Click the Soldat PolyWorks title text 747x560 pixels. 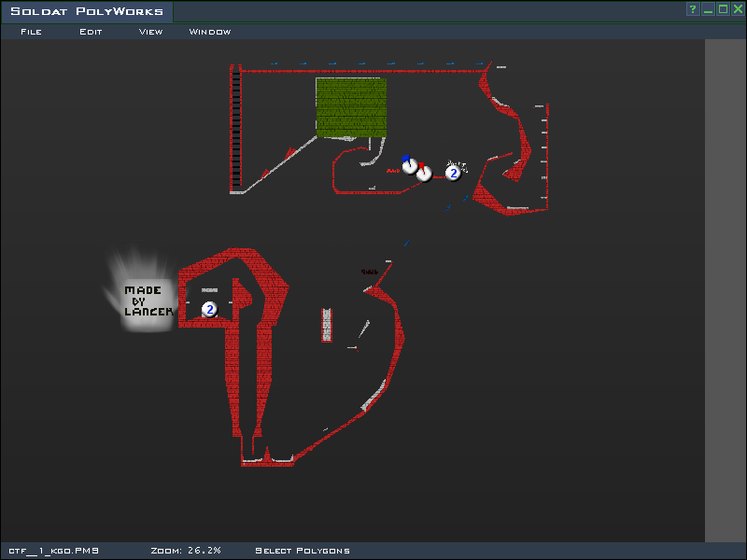coord(87,11)
